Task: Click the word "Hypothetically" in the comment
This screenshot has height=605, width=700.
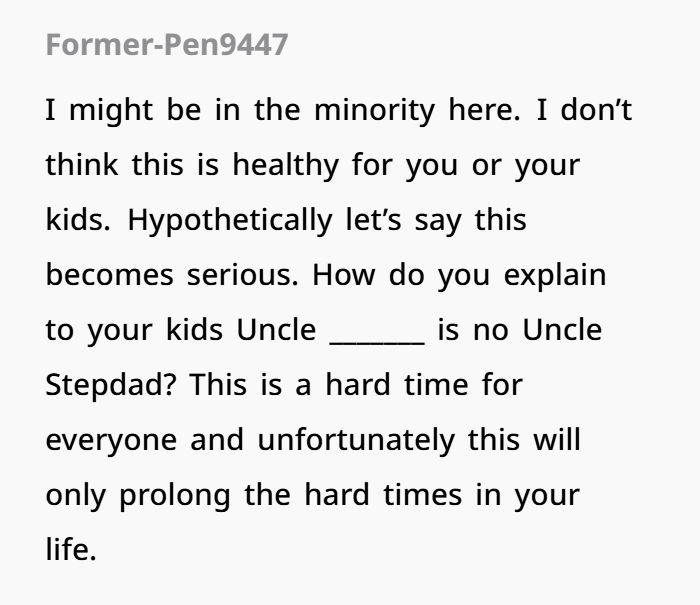Action: pos(230,221)
